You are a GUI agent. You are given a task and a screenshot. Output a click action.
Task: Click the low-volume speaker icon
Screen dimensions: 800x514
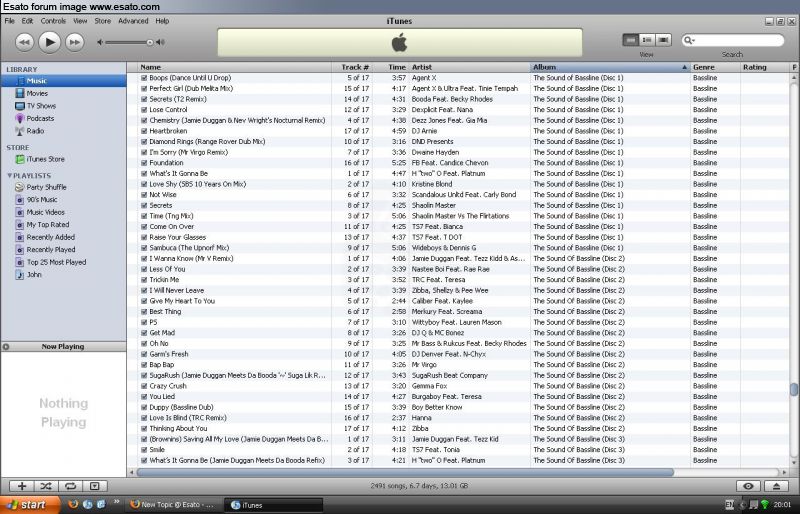pyautogui.click(x=101, y=42)
